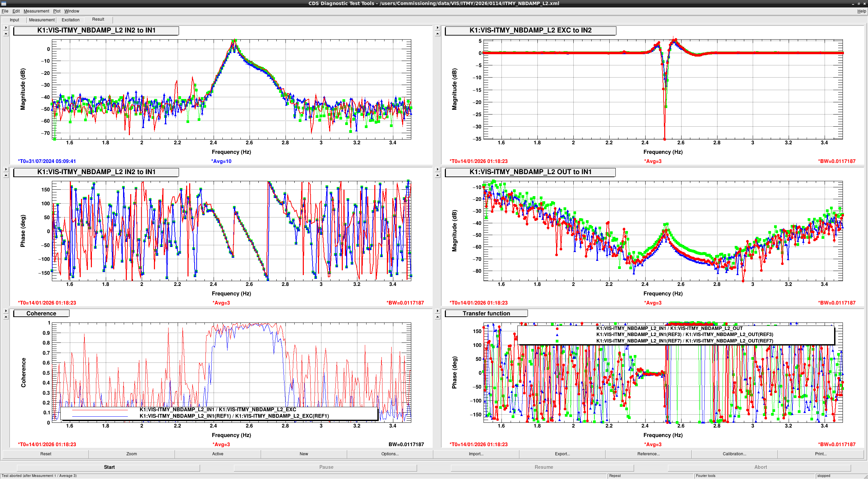Click the Reference... button
Image resolution: width=868 pixels, height=479 pixels.
(x=648, y=454)
